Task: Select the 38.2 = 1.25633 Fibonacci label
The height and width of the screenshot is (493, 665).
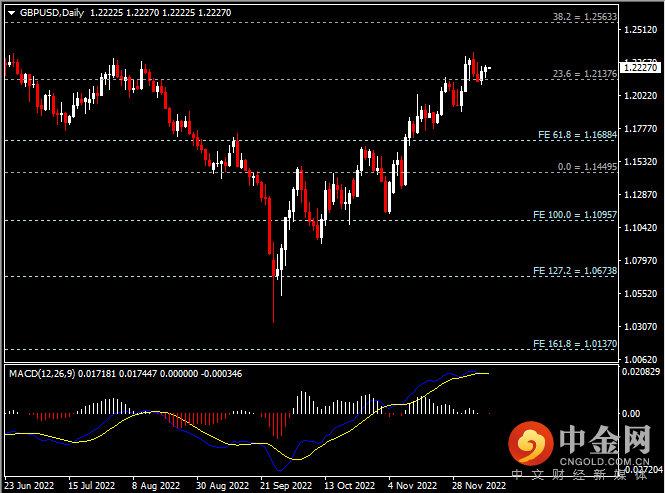Action: pyautogui.click(x=586, y=17)
